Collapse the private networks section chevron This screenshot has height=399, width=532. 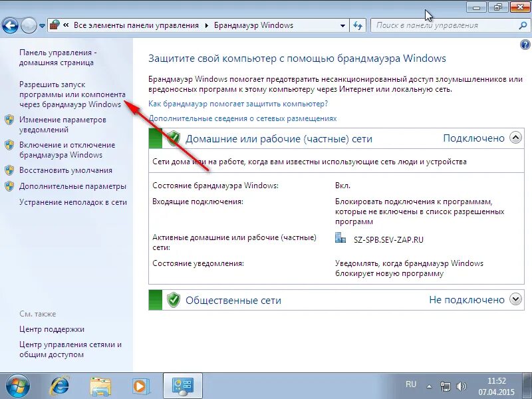(x=516, y=138)
